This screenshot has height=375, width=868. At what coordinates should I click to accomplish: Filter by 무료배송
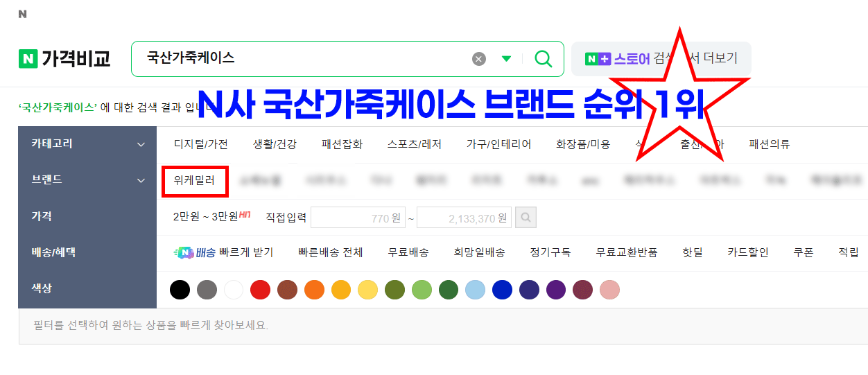point(408,253)
